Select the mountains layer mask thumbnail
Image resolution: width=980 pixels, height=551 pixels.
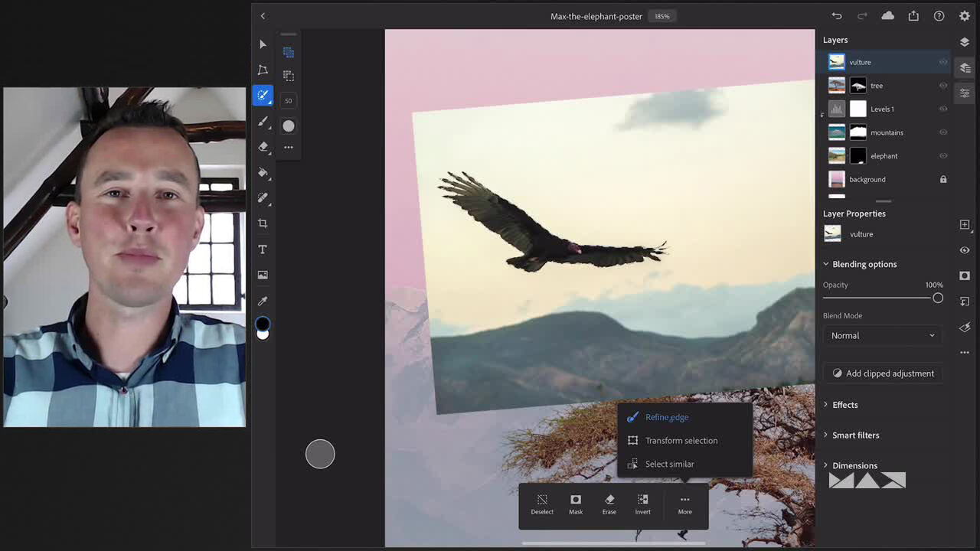click(x=858, y=132)
